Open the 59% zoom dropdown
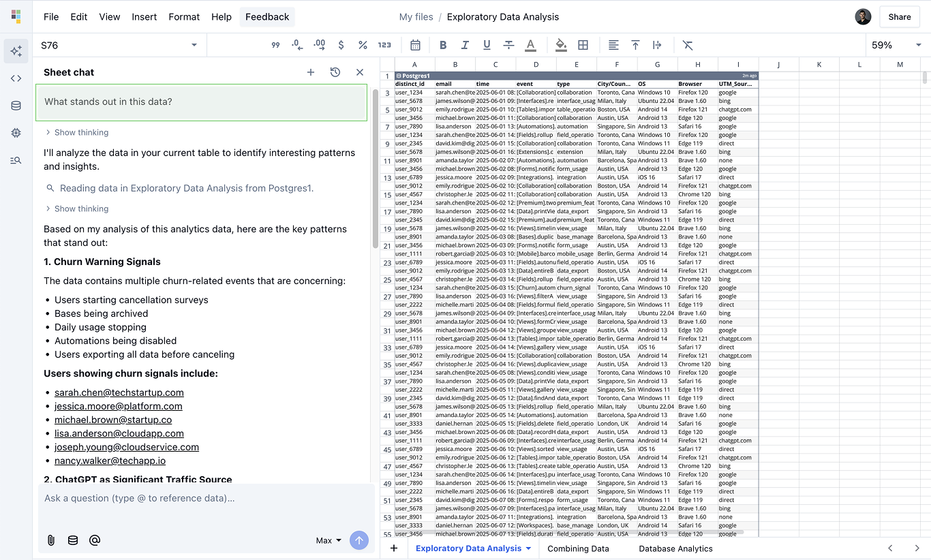The image size is (931, 560). [881, 45]
